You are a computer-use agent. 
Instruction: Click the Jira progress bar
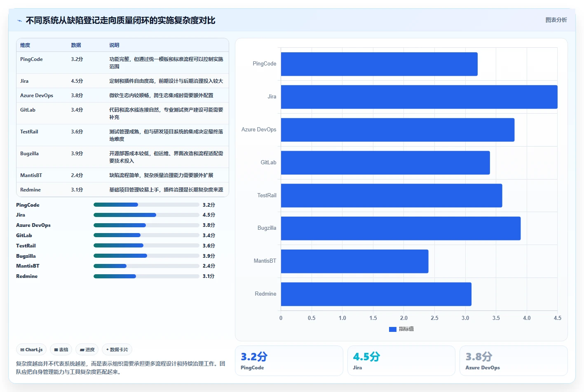pyautogui.click(x=146, y=215)
